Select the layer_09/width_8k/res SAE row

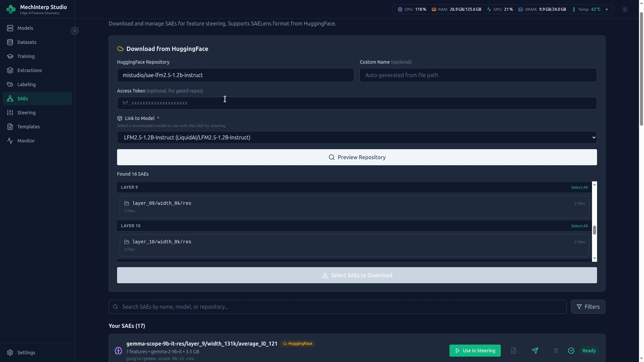(x=354, y=207)
